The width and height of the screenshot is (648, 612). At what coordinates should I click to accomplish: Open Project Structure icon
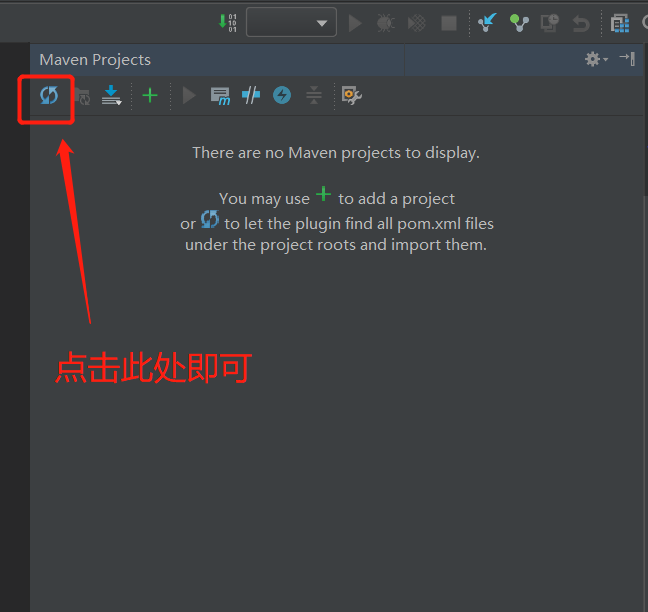(x=620, y=23)
